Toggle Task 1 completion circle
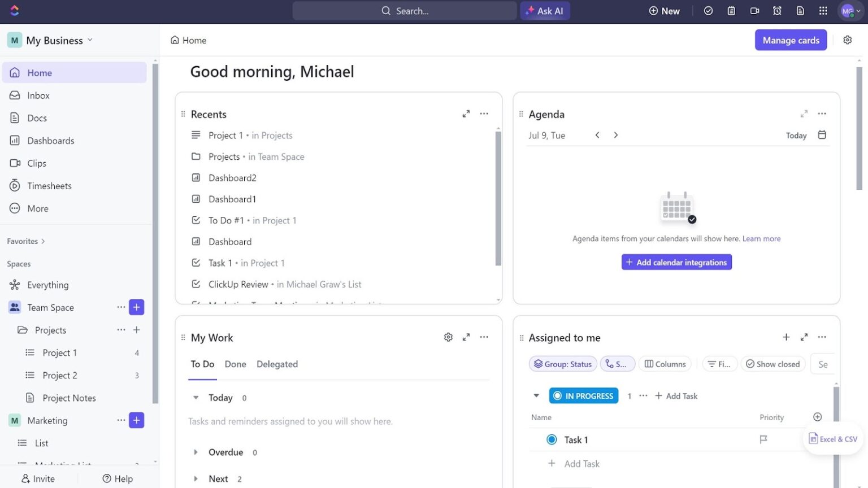 [x=551, y=439]
